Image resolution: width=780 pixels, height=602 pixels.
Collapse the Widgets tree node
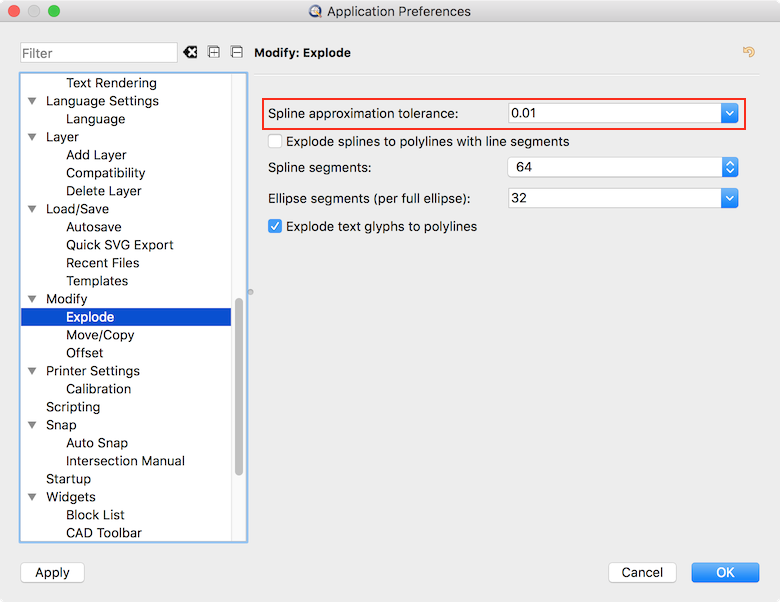pos(32,497)
